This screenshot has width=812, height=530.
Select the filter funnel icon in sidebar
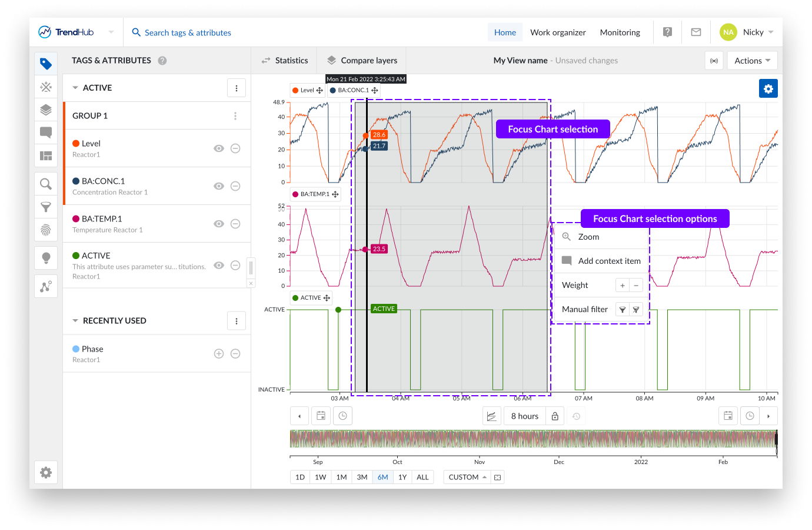(x=46, y=207)
